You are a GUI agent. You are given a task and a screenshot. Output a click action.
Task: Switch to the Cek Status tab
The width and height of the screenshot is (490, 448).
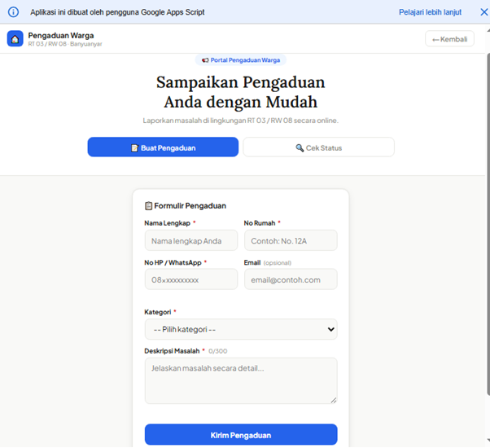tap(318, 147)
